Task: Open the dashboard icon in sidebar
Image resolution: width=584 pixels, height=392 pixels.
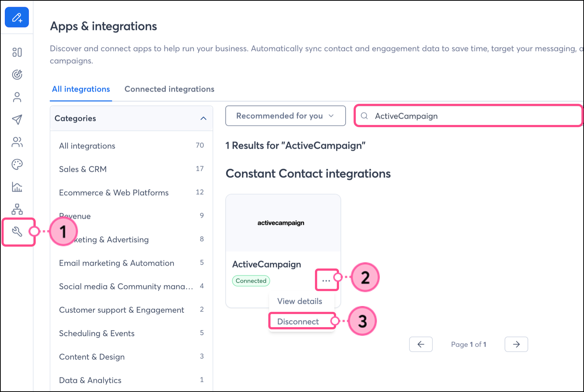Action: (x=17, y=52)
